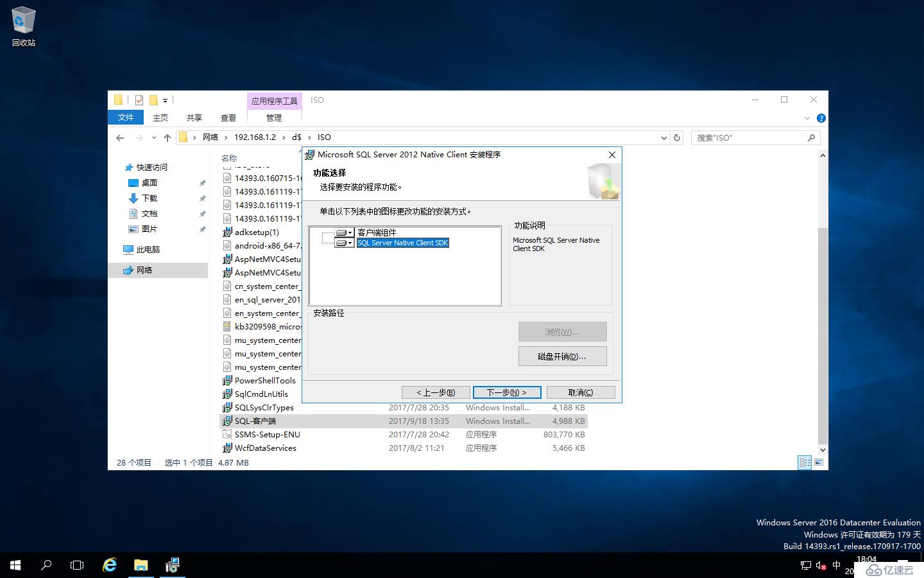The width and height of the screenshot is (924, 578).
Task: Select the PowerShellTools installer icon
Action: pos(227,380)
